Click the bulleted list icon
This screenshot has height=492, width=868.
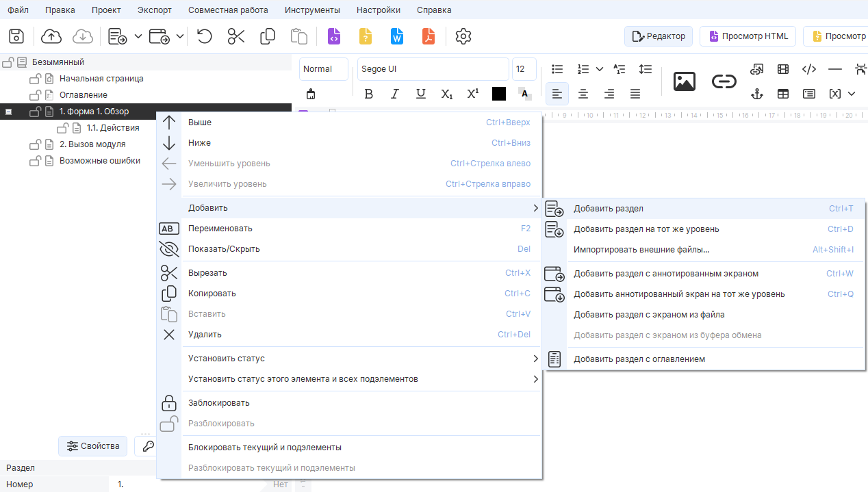pyautogui.click(x=558, y=69)
